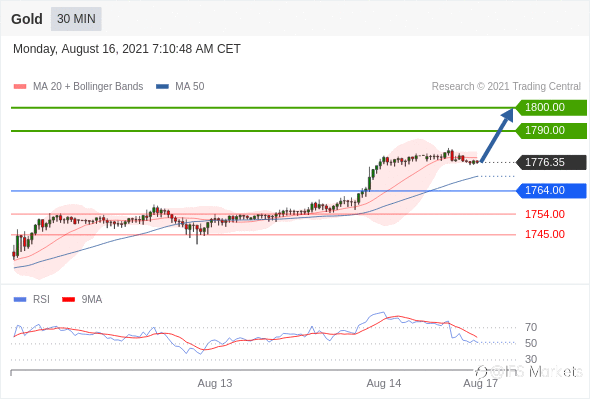
Task: Click the RSI 30 level label
Action: pos(531,359)
